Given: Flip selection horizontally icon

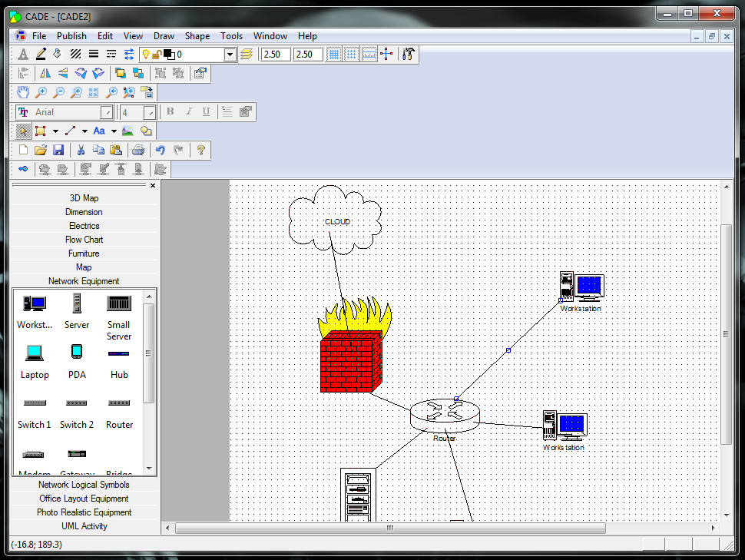Looking at the screenshot, I should 45,73.
